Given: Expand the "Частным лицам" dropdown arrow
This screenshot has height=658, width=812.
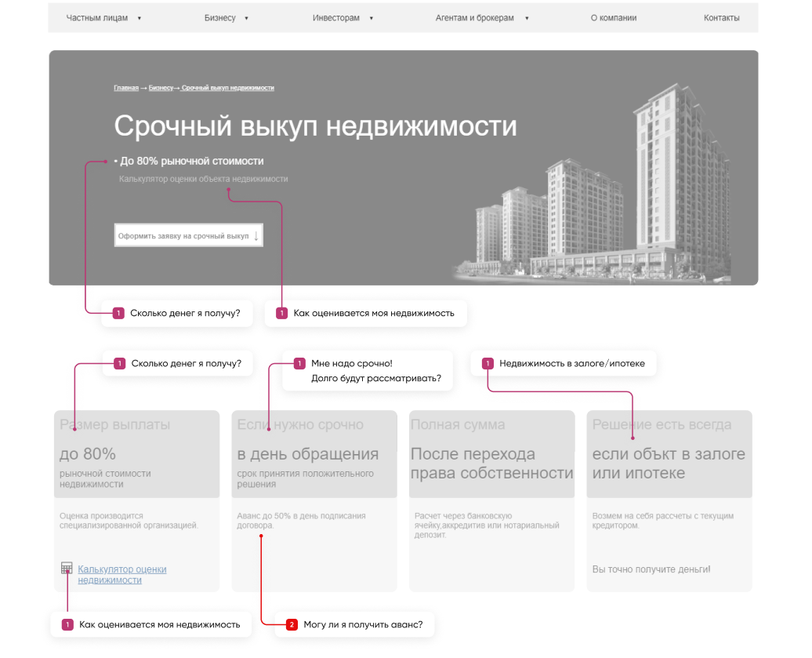Looking at the screenshot, I should (x=139, y=18).
